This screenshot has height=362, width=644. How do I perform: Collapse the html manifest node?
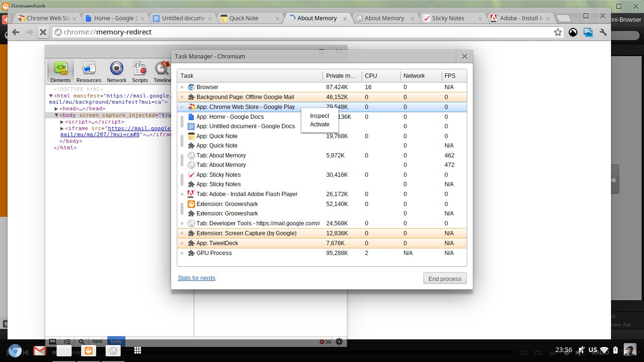coord(51,96)
